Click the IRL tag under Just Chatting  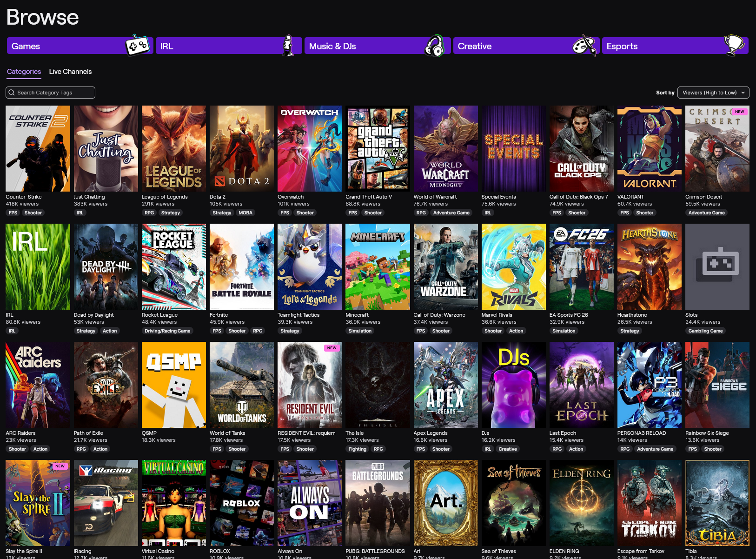pos(80,213)
